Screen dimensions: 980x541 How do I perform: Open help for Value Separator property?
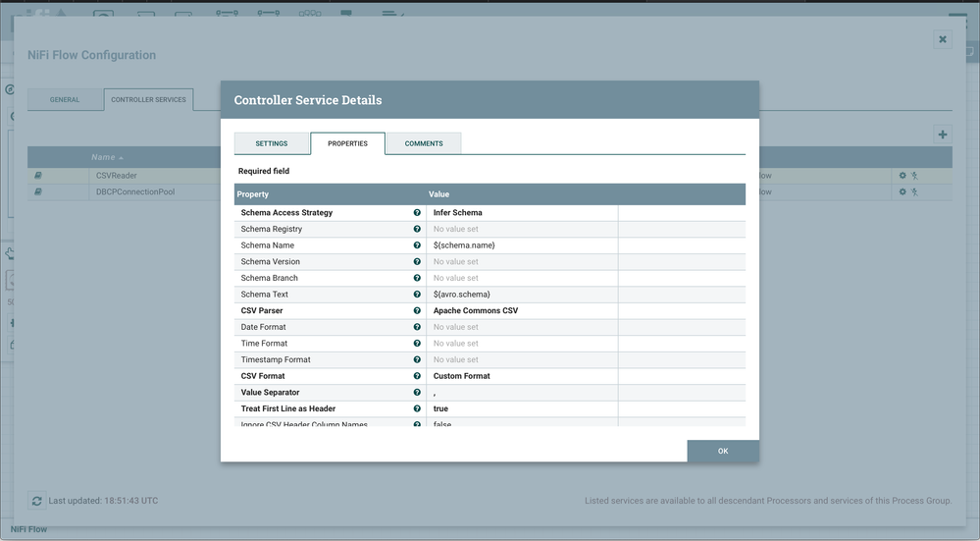[417, 392]
